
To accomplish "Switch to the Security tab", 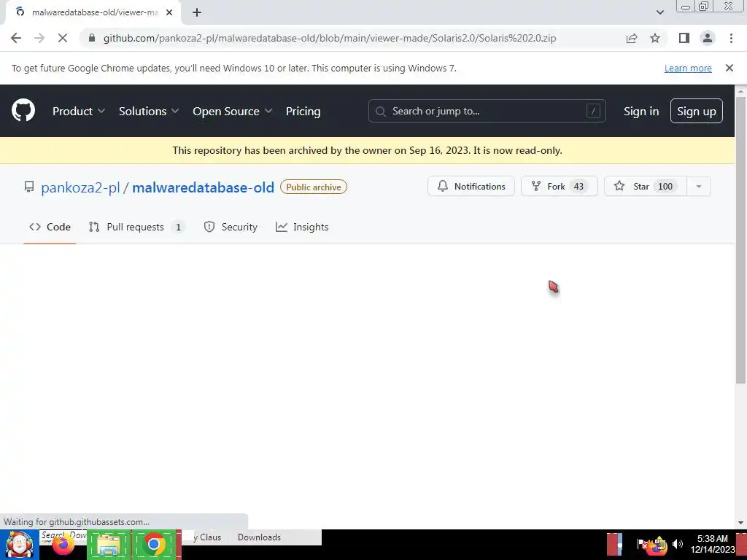I will tap(231, 227).
